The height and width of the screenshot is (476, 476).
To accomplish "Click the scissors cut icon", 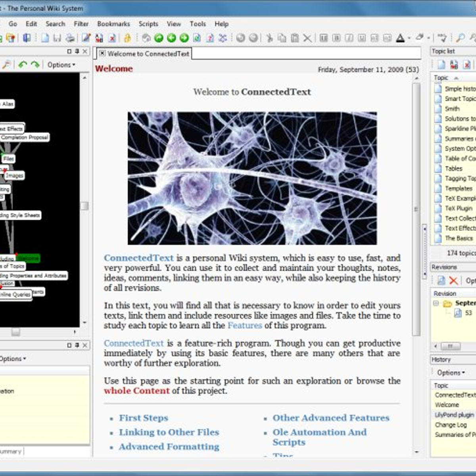I will pyautogui.click(x=270, y=38).
